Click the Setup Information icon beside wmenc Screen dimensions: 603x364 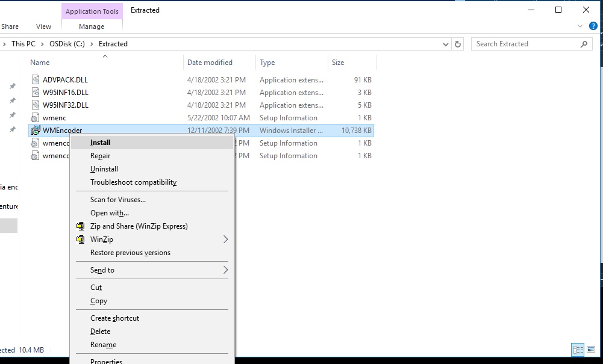click(x=36, y=117)
